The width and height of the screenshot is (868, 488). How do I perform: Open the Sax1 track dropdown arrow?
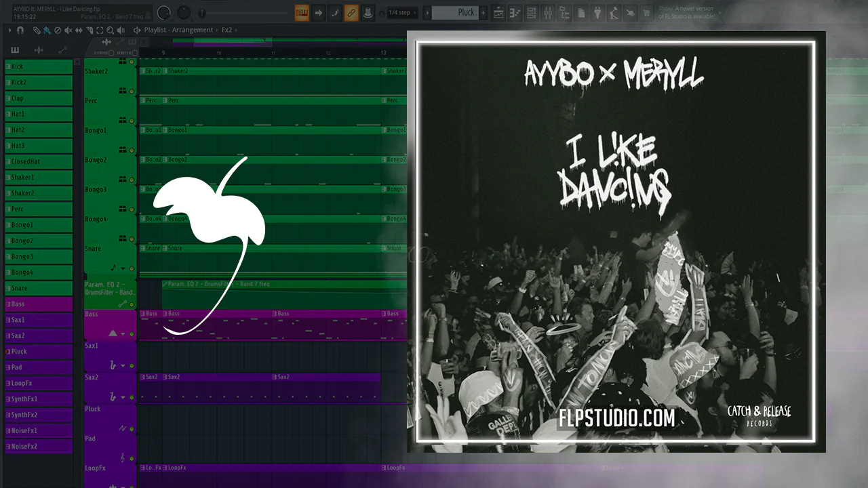123,366
